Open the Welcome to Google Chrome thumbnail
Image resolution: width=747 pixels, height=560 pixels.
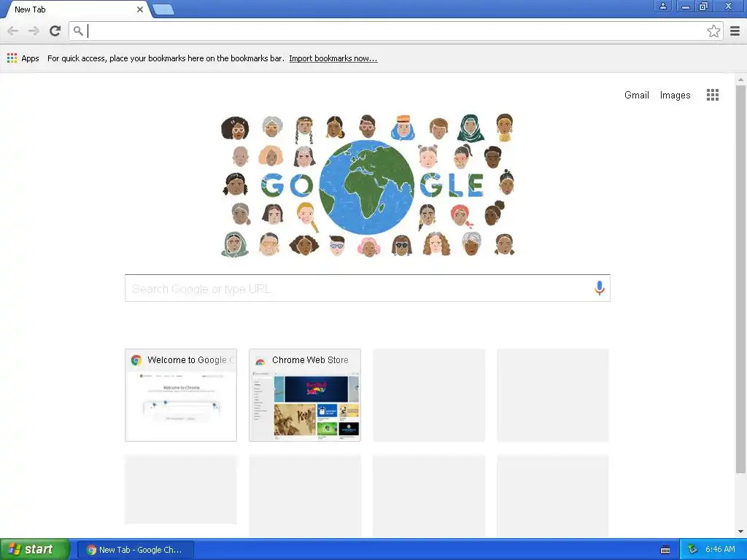pyautogui.click(x=181, y=395)
